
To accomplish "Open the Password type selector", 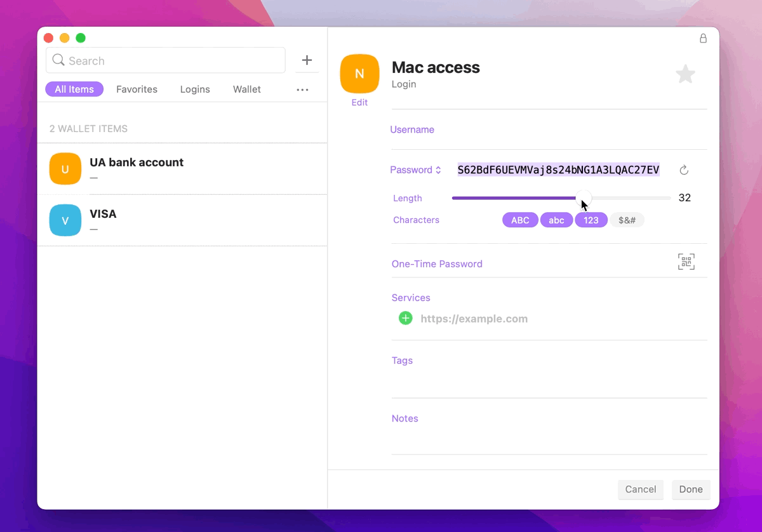I will pos(416,170).
